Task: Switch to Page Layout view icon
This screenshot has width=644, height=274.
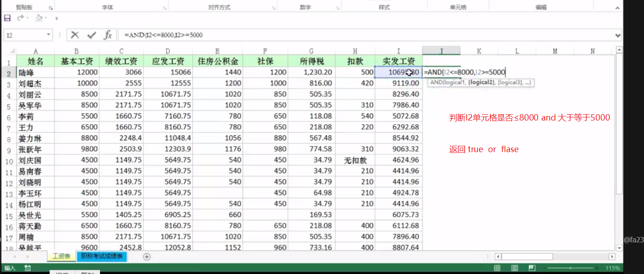Action: click(515, 268)
